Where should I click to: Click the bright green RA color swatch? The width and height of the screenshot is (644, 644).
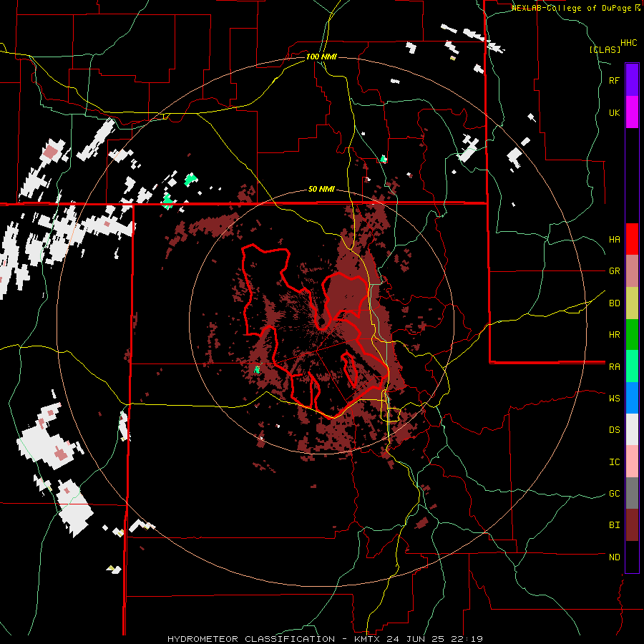coord(632,366)
